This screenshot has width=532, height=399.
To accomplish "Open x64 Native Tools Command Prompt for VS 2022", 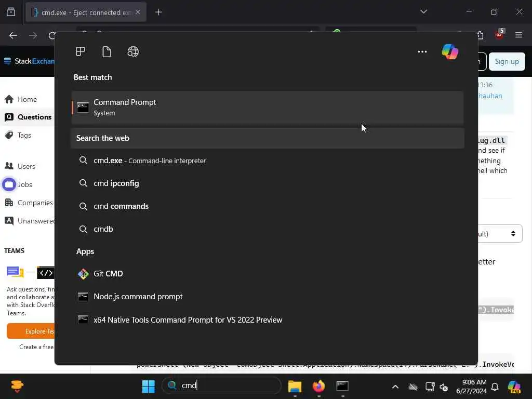I will pos(268,320).
